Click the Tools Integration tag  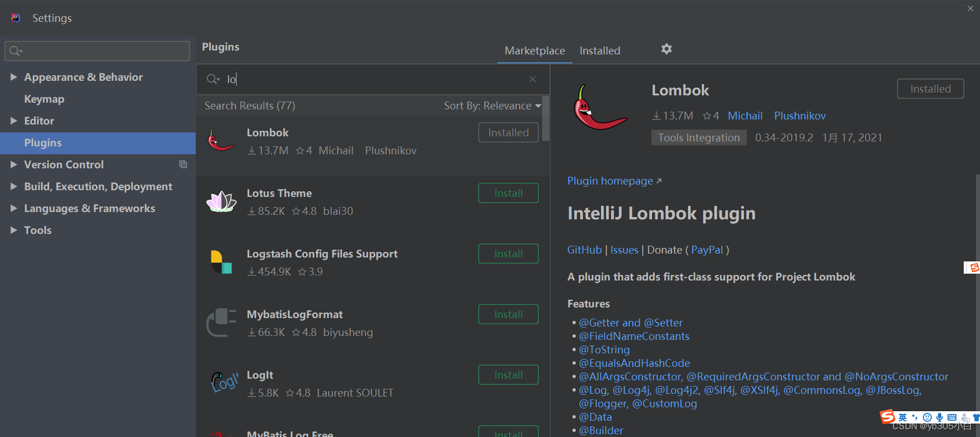699,137
